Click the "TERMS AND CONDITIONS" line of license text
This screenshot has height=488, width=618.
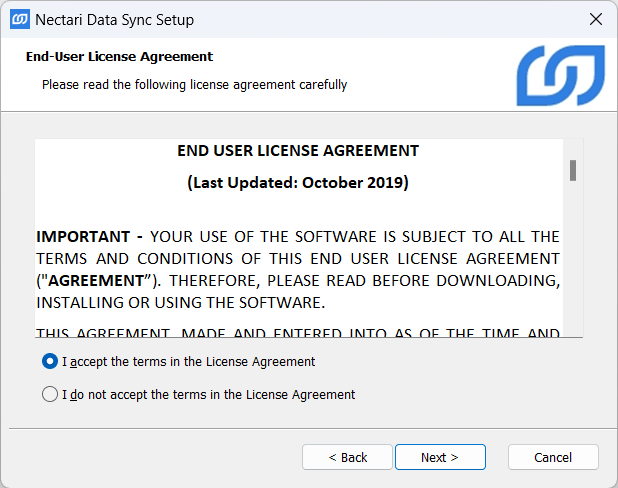pos(298,259)
